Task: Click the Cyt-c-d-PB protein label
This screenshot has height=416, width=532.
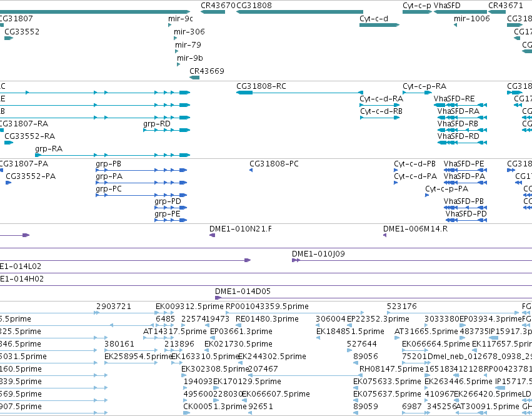Action: point(414,164)
